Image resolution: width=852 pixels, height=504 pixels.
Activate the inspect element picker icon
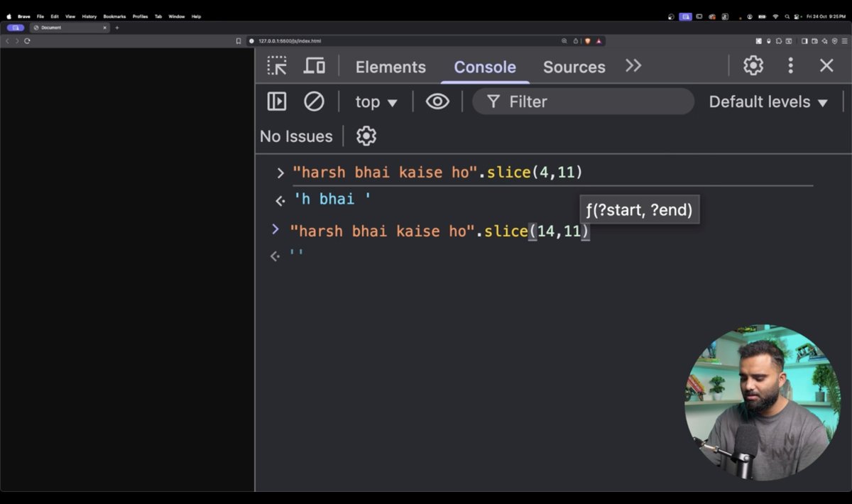277,66
